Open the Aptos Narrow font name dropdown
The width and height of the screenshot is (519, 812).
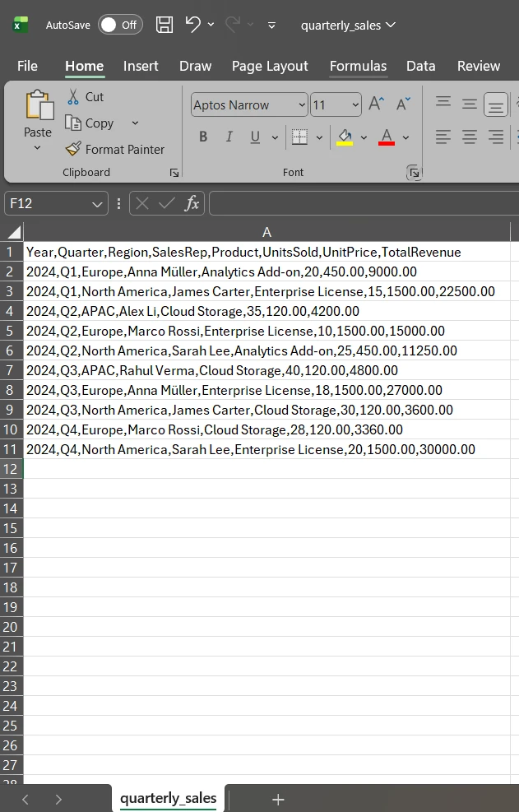click(x=301, y=105)
